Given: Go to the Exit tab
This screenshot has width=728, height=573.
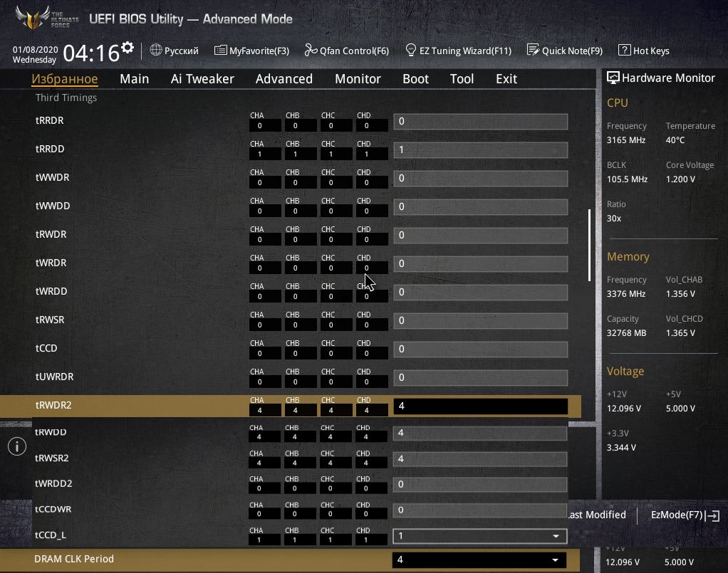Looking at the screenshot, I should 506,79.
